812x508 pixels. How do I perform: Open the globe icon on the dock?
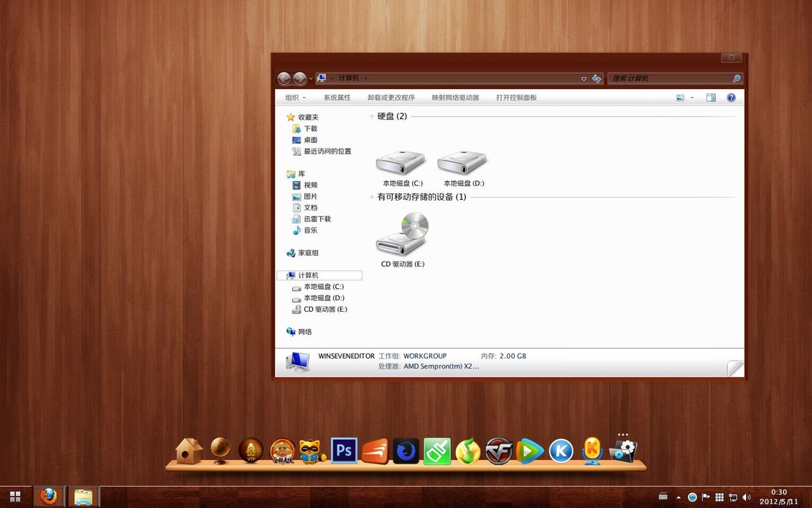(x=220, y=451)
